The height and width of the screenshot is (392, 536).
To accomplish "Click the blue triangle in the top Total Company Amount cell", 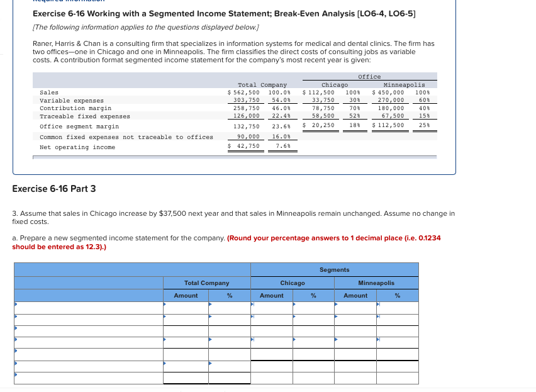I will pyautogui.click(x=165, y=304).
